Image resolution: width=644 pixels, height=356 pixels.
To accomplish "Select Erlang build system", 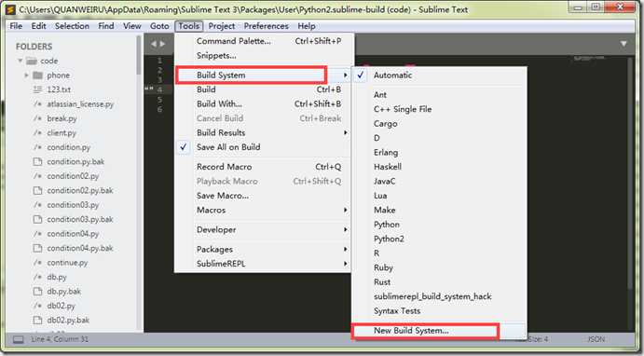I will point(440,152).
